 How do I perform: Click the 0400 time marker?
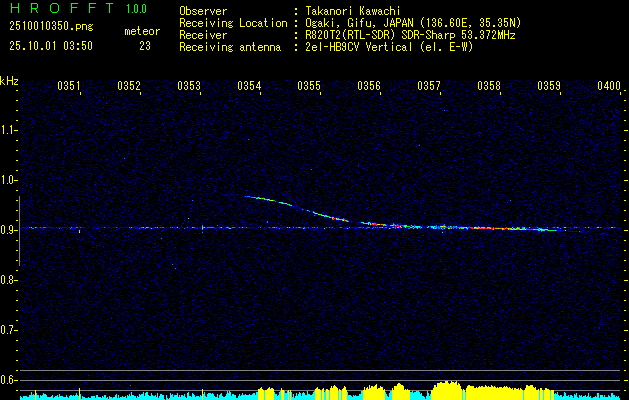pyautogui.click(x=608, y=86)
